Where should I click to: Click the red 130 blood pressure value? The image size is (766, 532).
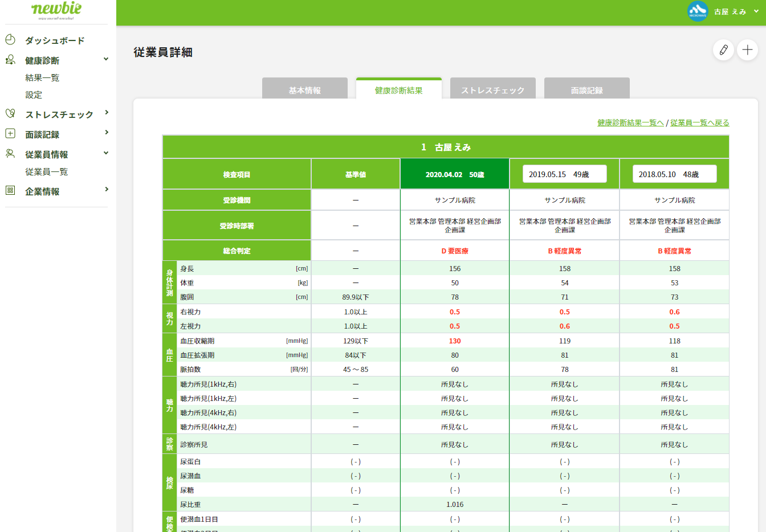(x=455, y=341)
